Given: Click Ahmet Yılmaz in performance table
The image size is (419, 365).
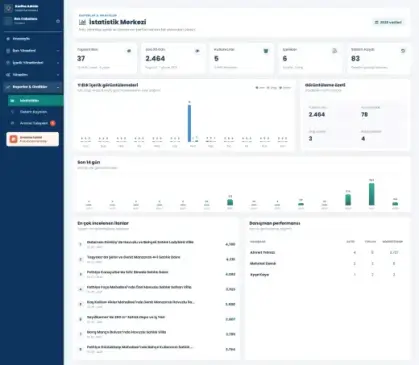Looking at the screenshot, I should pyautogui.click(x=263, y=253).
